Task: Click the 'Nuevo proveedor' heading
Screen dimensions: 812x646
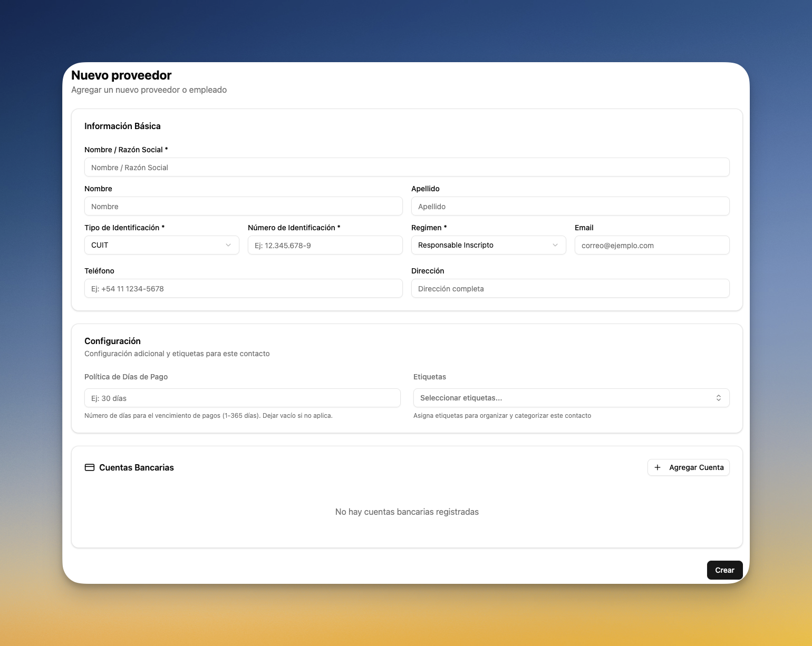Action: [x=121, y=75]
